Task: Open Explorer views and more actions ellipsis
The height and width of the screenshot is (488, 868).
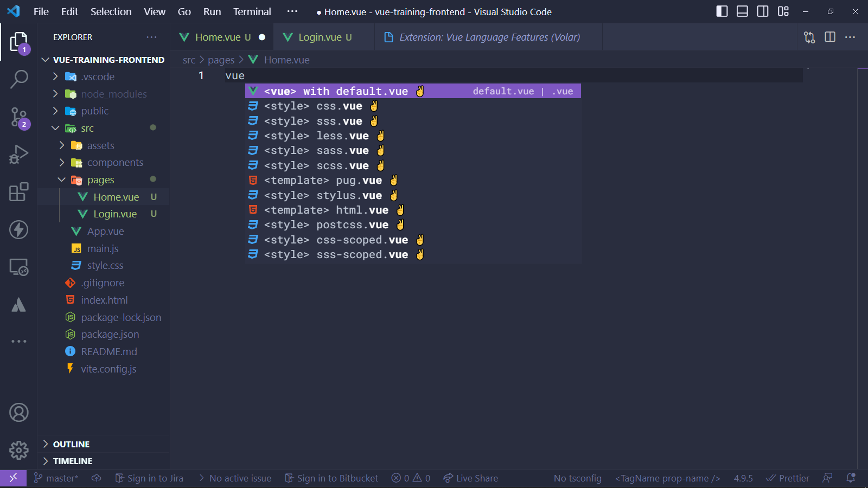Action: coord(151,37)
